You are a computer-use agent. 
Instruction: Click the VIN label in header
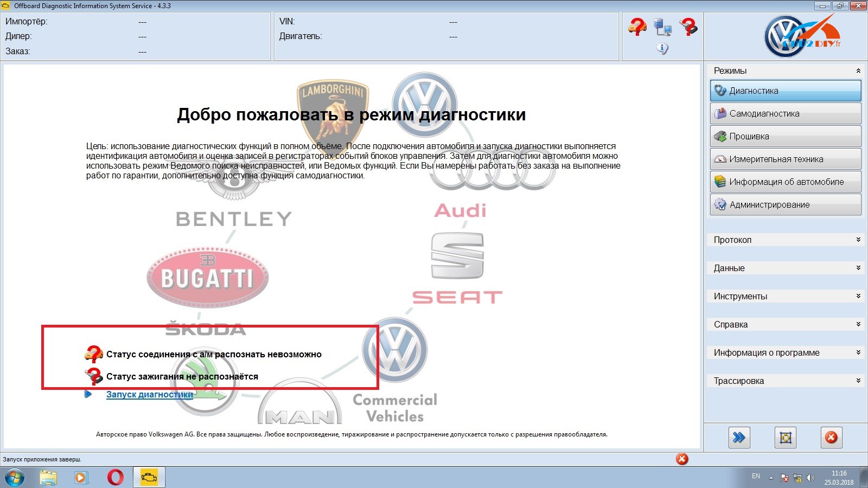click(x=287, y=22)
